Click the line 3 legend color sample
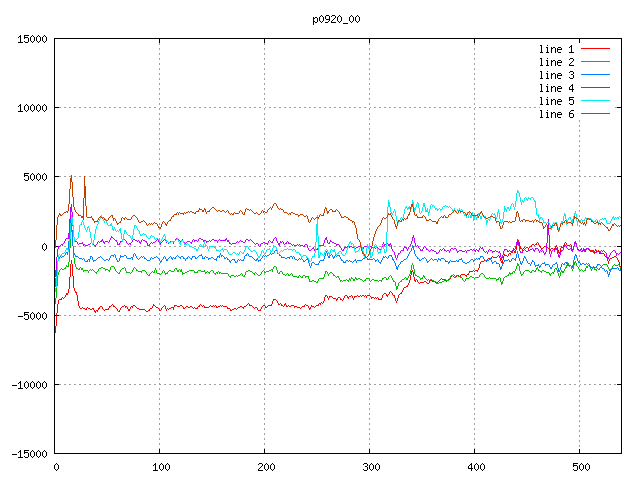640x480 pixels. click(595, 75)
